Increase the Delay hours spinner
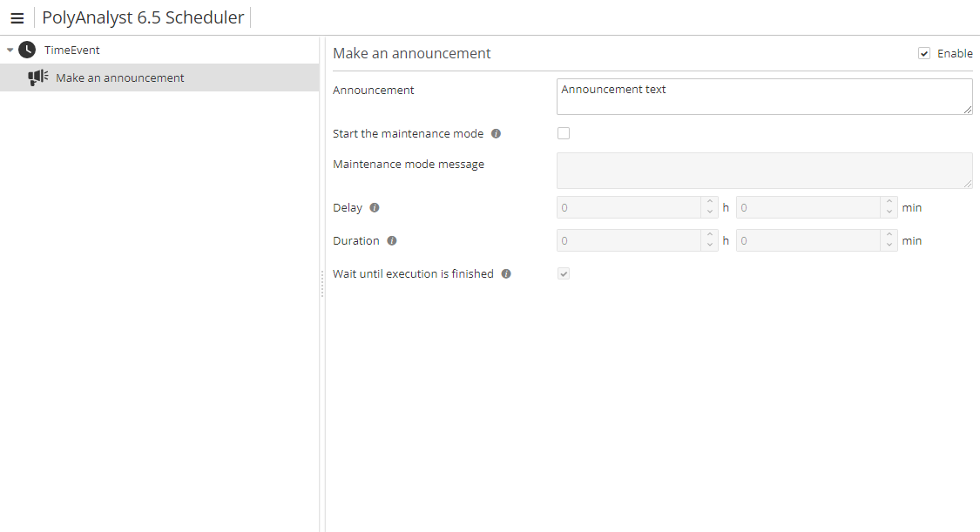The width and height of the screenshot is (980, 532). coord(710,203)
